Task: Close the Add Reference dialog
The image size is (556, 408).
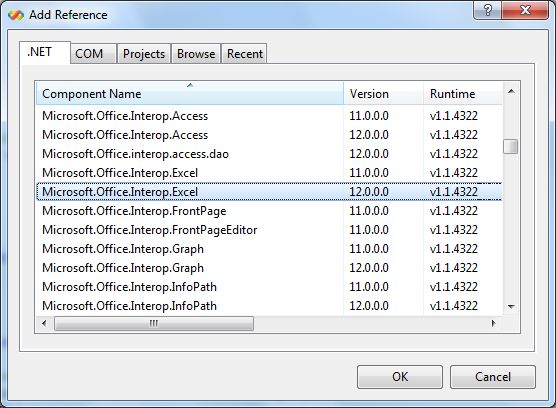Action: (x=525, y=10)
